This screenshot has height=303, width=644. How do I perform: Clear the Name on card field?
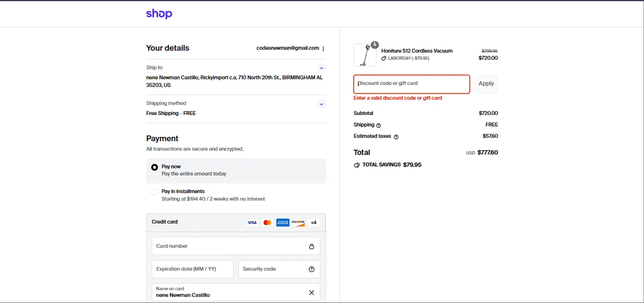[312, 293]
